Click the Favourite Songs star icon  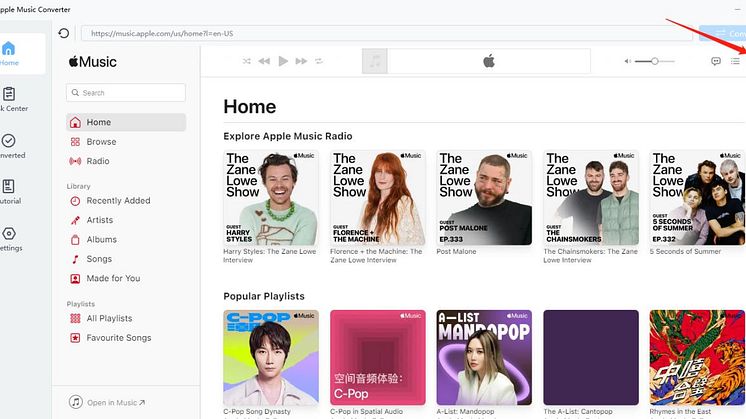pos(75,338)
